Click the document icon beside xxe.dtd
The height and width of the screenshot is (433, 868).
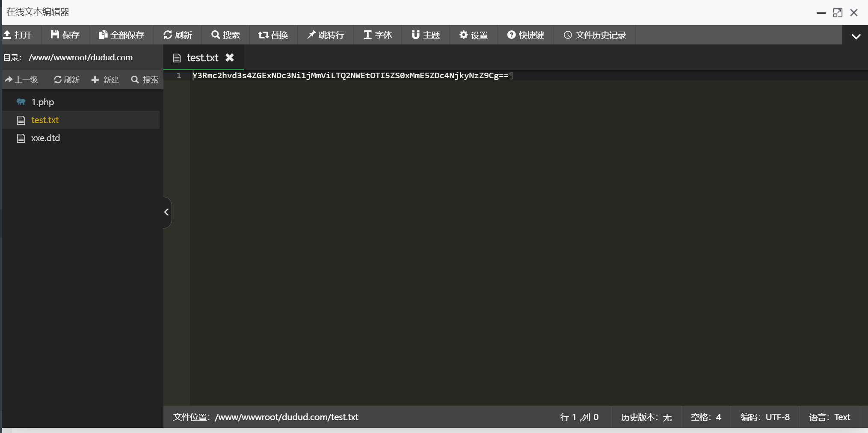[x=21, y=138]
